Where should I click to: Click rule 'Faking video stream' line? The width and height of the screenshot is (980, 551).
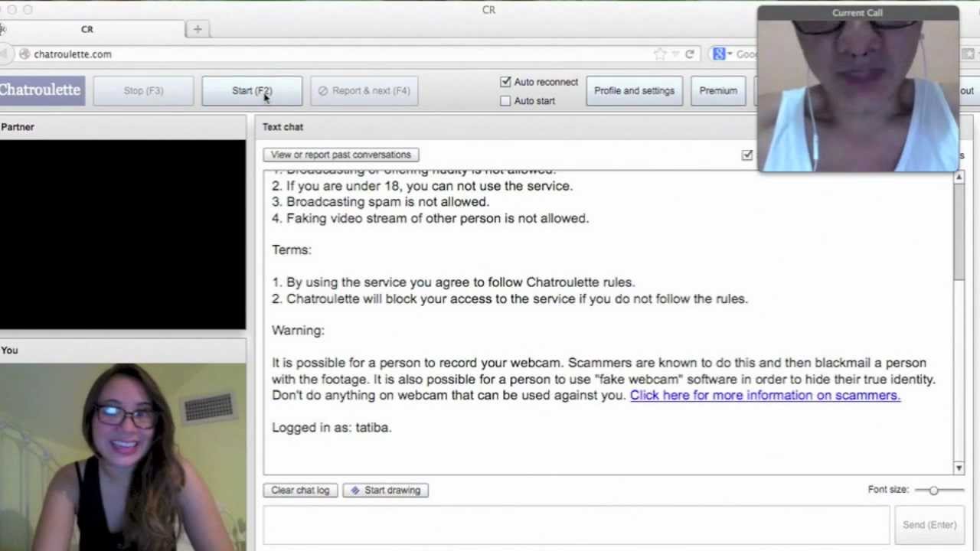point(430,218)
